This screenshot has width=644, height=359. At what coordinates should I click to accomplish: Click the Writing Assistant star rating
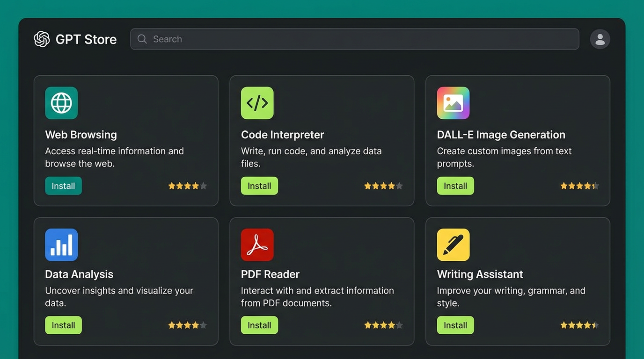click(579, 325)
